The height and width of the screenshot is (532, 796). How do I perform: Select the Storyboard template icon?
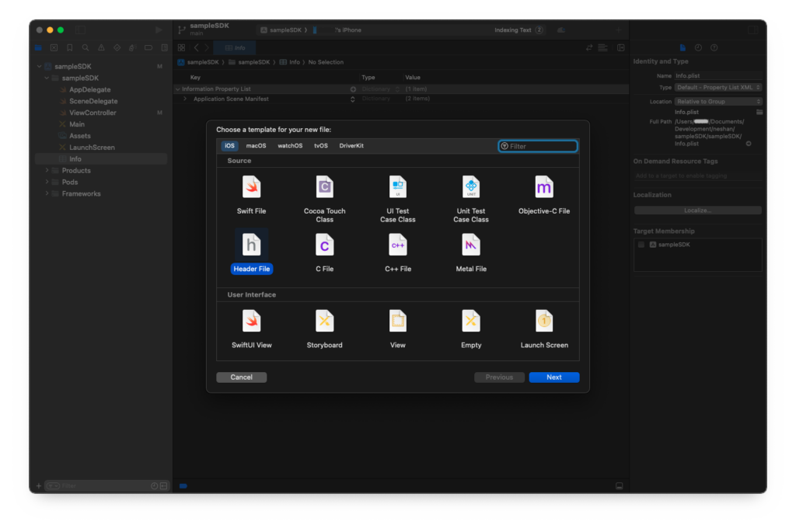[x=324, y=322]
